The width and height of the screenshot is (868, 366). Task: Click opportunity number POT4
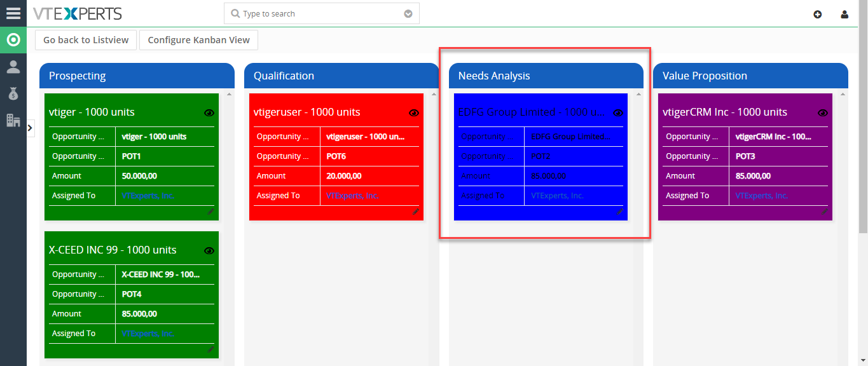pyautogui.click(x=132, y=294)
